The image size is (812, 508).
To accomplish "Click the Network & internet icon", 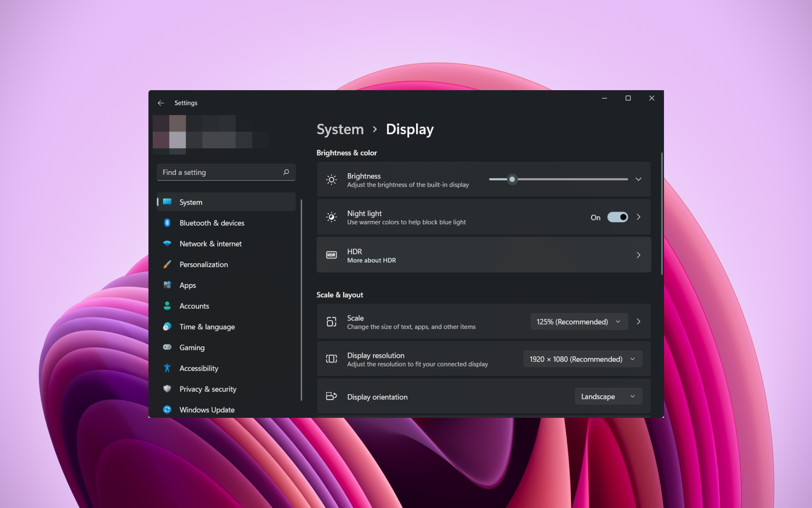I will 168,243.
